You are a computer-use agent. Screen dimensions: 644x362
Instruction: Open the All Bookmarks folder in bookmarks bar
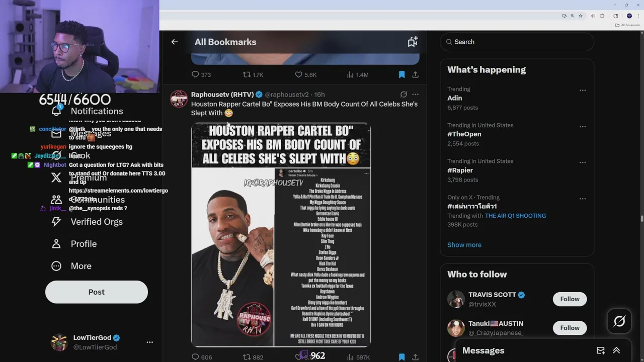pyautogui.click(x=627, y=25)
